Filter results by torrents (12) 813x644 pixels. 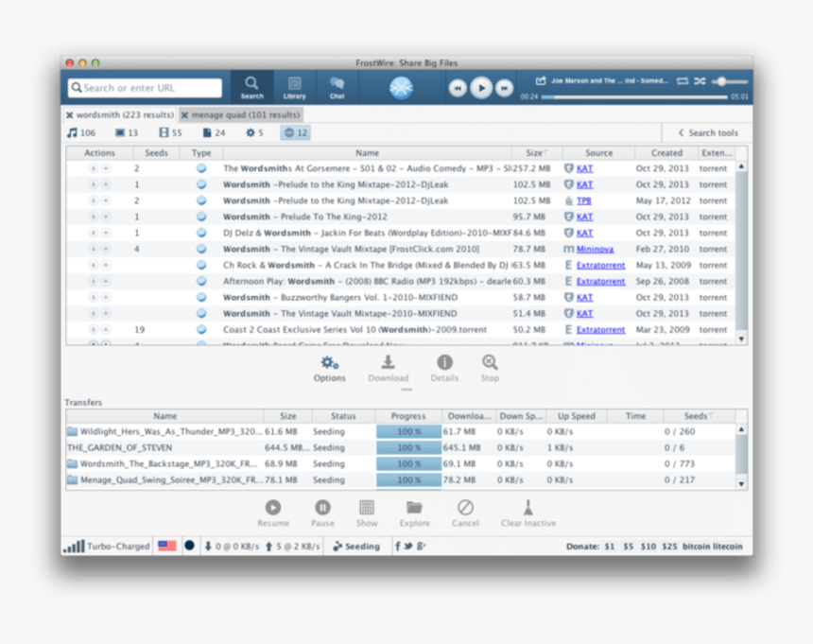pyautogui.click(x=296, y=132)
